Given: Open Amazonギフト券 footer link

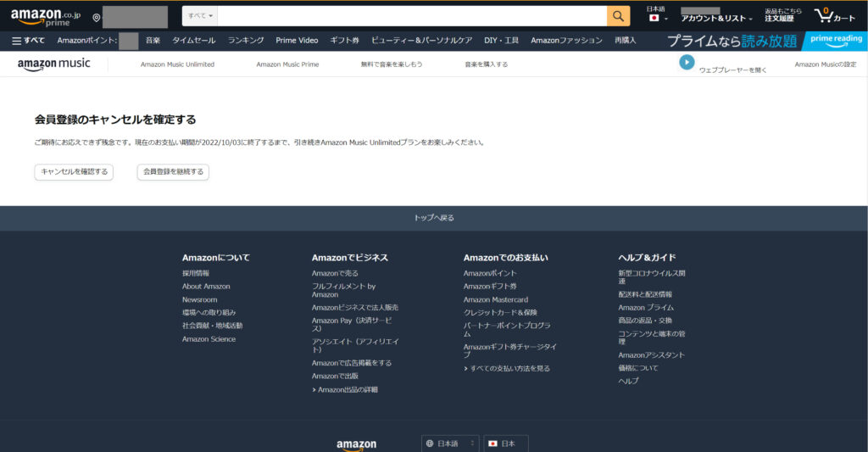Looking at the screenshot, I should point(490,287).
